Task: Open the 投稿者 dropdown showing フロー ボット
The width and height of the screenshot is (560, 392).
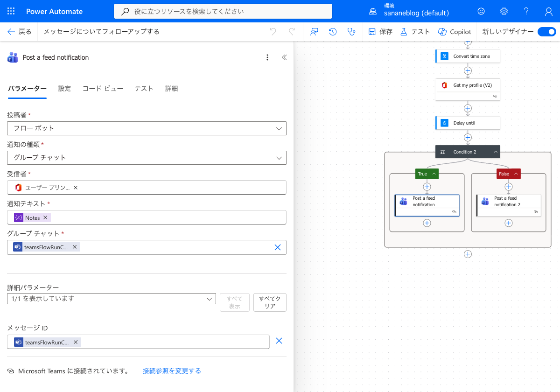Action: tap(147, 128)
